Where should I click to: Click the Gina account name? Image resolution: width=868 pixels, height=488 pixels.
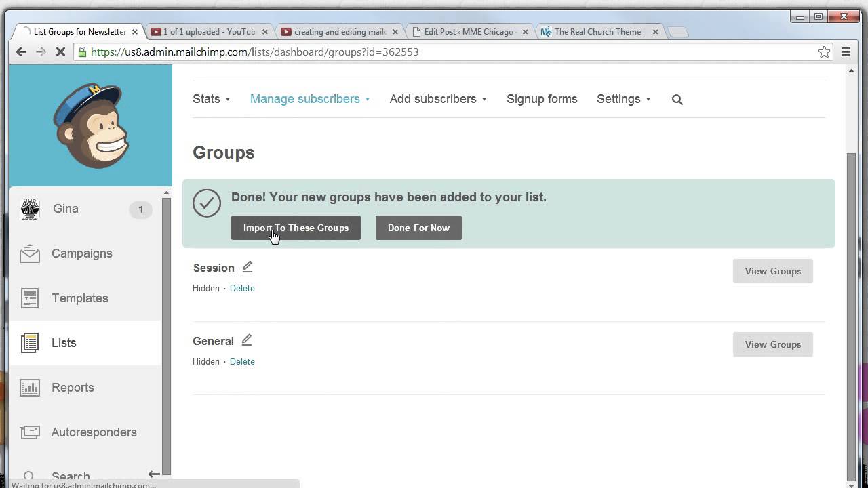coord(66,209)
